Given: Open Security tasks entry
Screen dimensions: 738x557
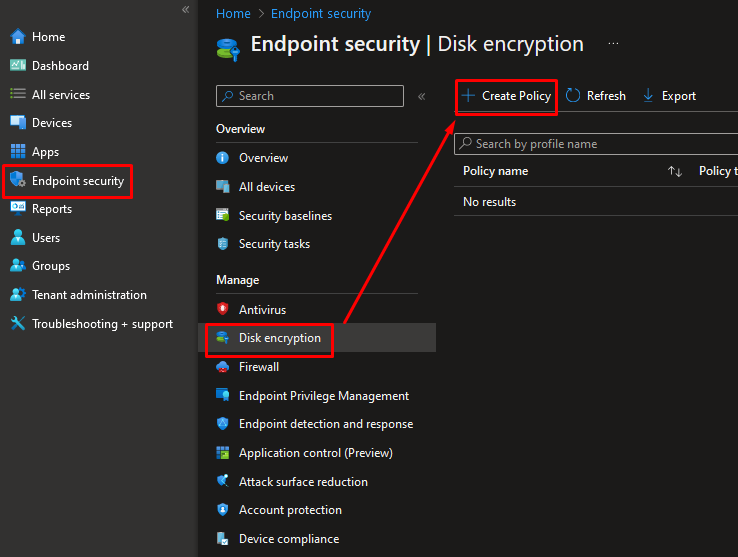Looking at the screenshot, I should [274, 244].
